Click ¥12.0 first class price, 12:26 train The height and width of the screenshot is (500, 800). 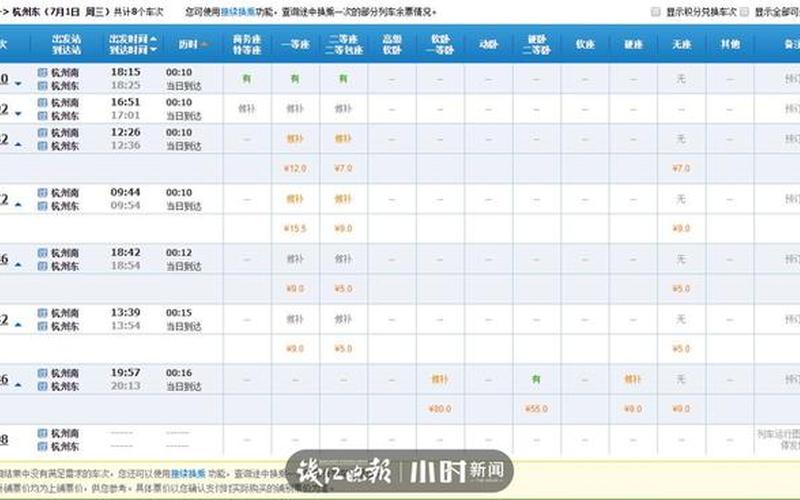295,168
